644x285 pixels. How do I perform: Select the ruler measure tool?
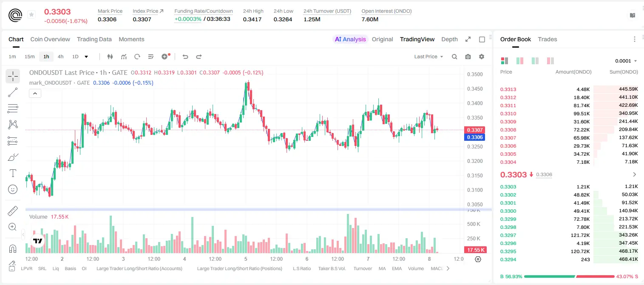13,211
